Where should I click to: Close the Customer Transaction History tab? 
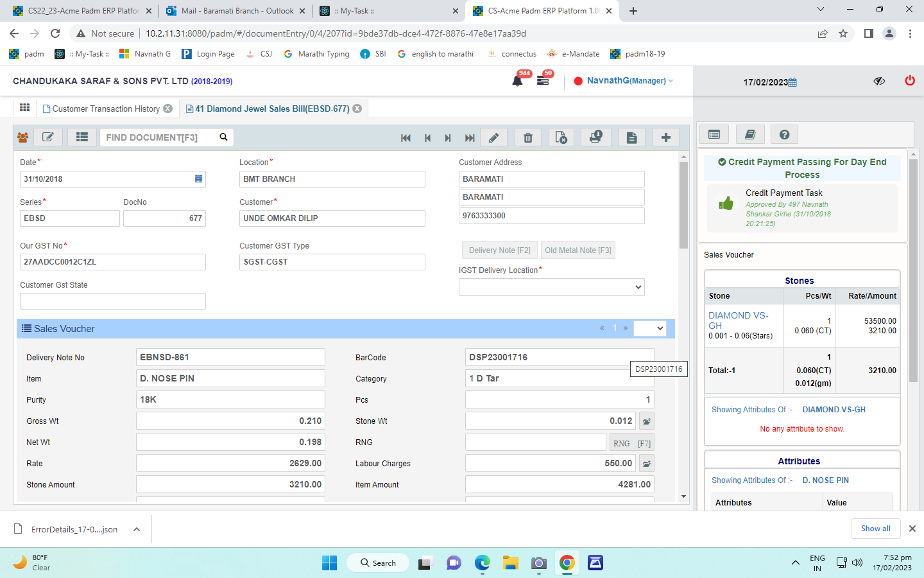(x=168, y=109)
